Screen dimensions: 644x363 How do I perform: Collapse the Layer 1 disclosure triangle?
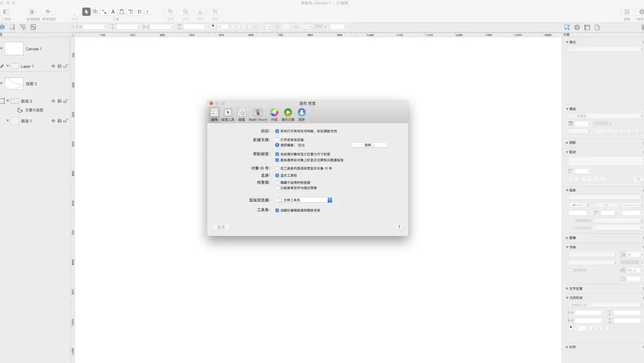8,66
